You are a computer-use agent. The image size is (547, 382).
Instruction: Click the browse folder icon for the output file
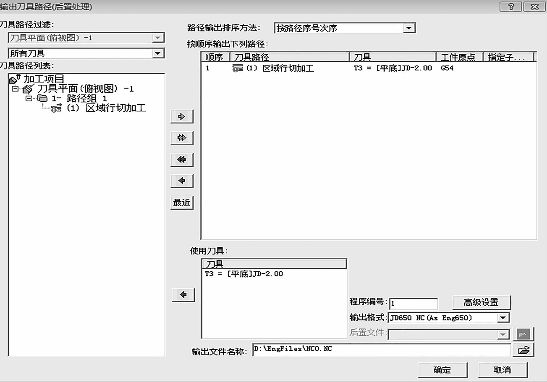523,350
